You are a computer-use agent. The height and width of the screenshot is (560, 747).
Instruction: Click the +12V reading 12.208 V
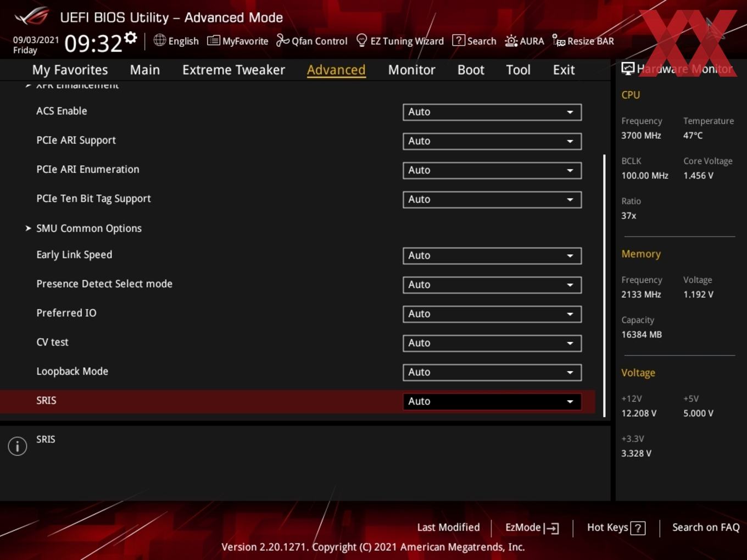pyautogui.click(x=638, y=413)
